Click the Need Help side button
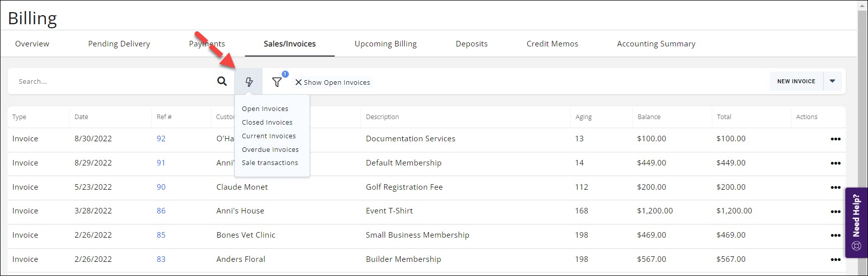 pos(856,222)
